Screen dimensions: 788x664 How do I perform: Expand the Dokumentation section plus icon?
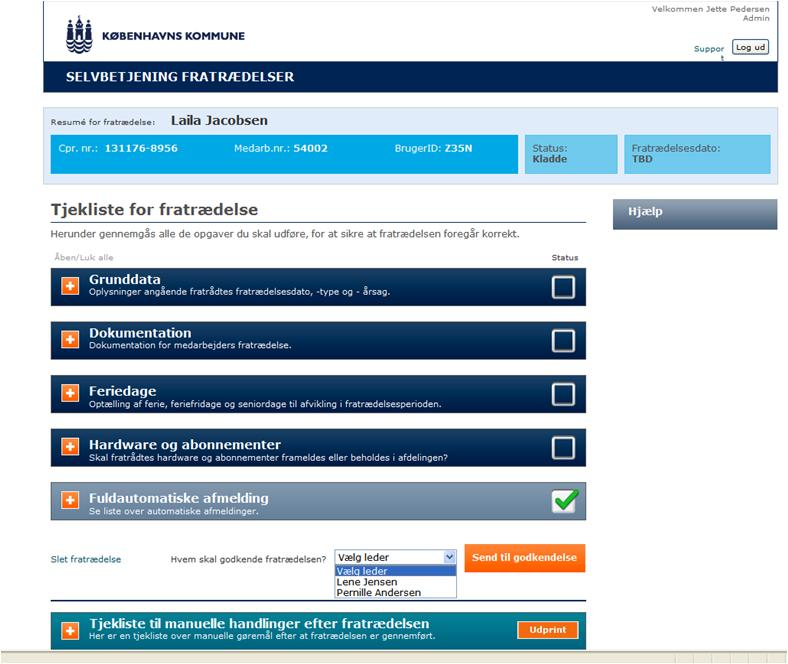pos(70,339)
